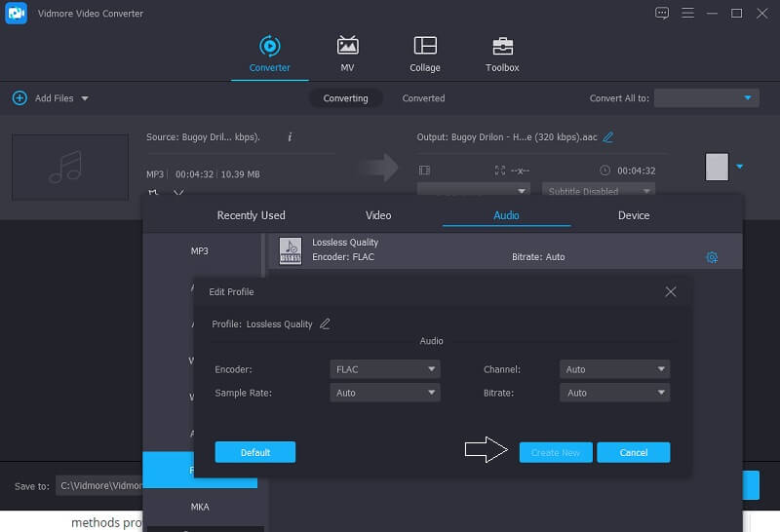Open the Bitrate dropdown
The image size is (780, 532).
[x=615, y=393]
